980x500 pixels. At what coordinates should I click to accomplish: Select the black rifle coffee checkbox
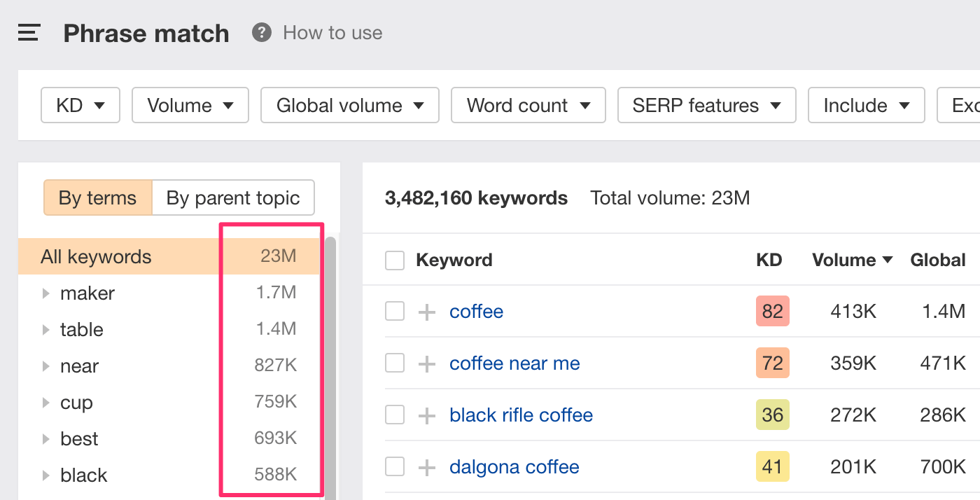tap(395, 415)
